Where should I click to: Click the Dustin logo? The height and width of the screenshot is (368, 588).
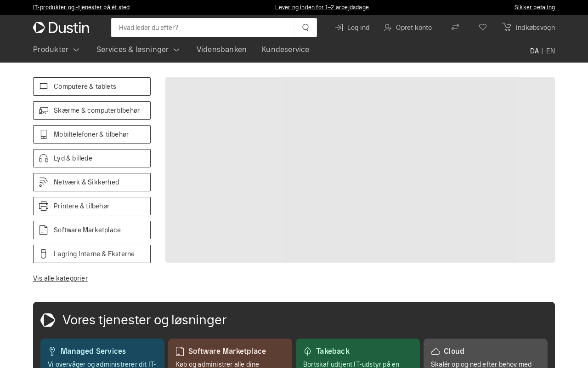point(61,28)
